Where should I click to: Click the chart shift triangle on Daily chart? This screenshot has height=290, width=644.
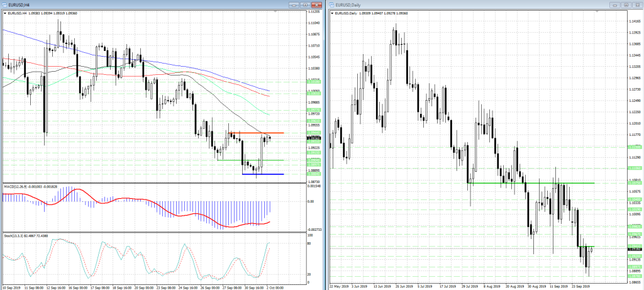pyautogui.click(x=596, y=11)
